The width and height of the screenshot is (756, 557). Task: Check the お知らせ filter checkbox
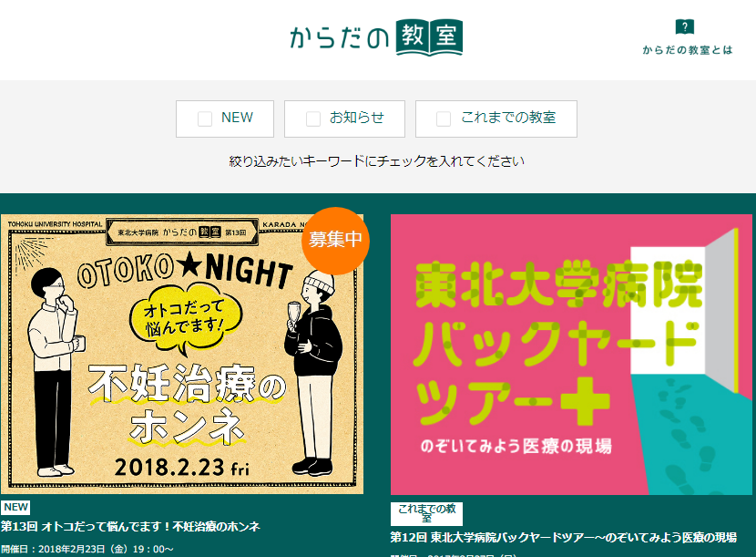coord(313,119)
